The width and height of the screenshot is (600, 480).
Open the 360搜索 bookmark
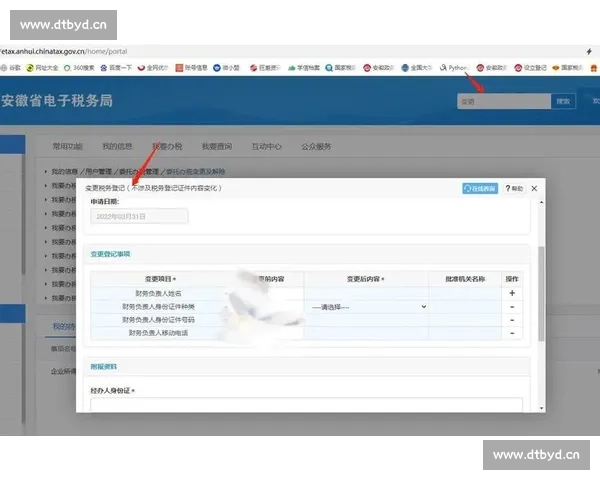point(83,68)
